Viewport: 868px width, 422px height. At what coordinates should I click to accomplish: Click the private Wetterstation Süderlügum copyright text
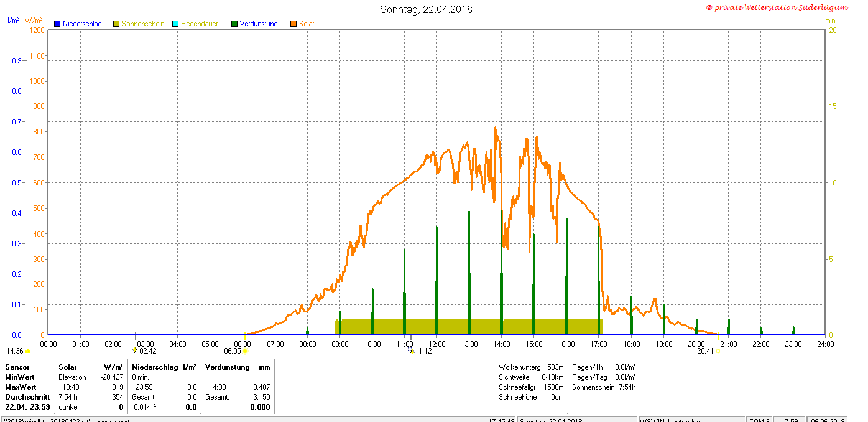click(x=777, y=7)
